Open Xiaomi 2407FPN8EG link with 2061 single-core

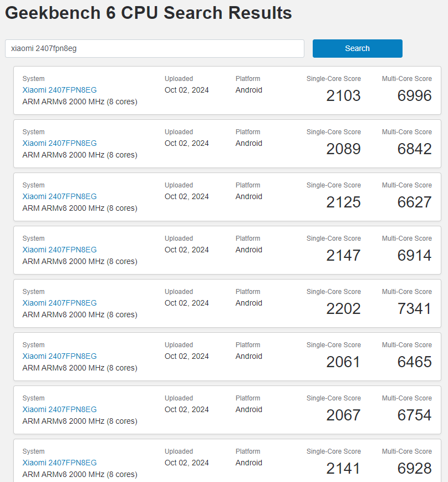pyautogui.click(x=59, y=356)
